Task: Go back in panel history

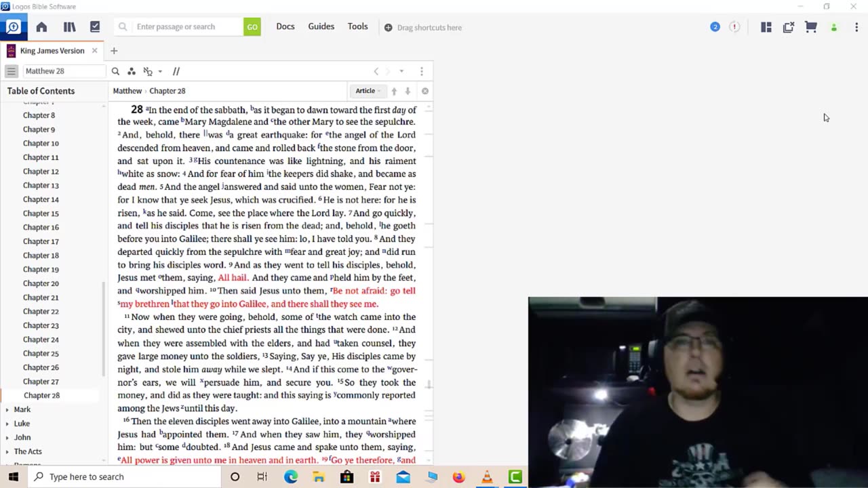Action: (x=376, y=71)
